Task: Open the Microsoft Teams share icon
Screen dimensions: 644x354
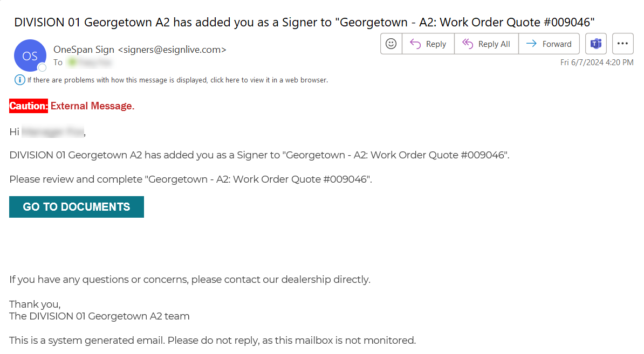Action: 596,44
